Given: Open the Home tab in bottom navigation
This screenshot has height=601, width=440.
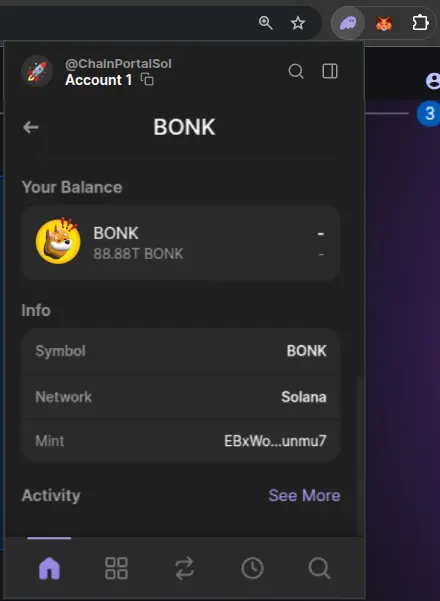Looking at the screenshot, I should [x=49, y=568].
